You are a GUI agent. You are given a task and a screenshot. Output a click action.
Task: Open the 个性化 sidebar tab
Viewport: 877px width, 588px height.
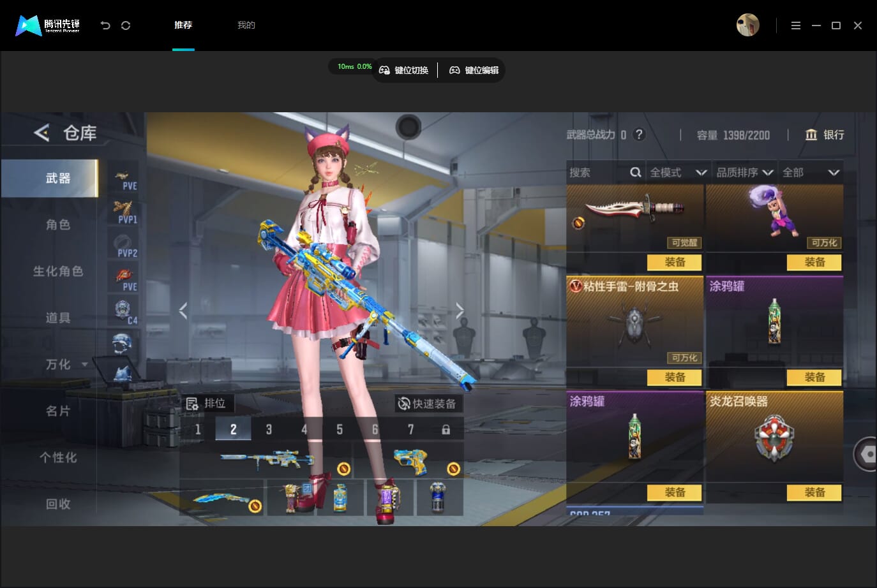[x=58, y=457]
